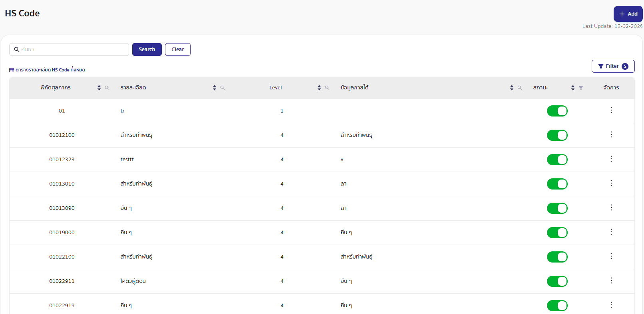Click the search icon in พิกัดศุลกากร column header
This screenshot has width=644, height=314.
pyautogui.click(x=107, y=88)
